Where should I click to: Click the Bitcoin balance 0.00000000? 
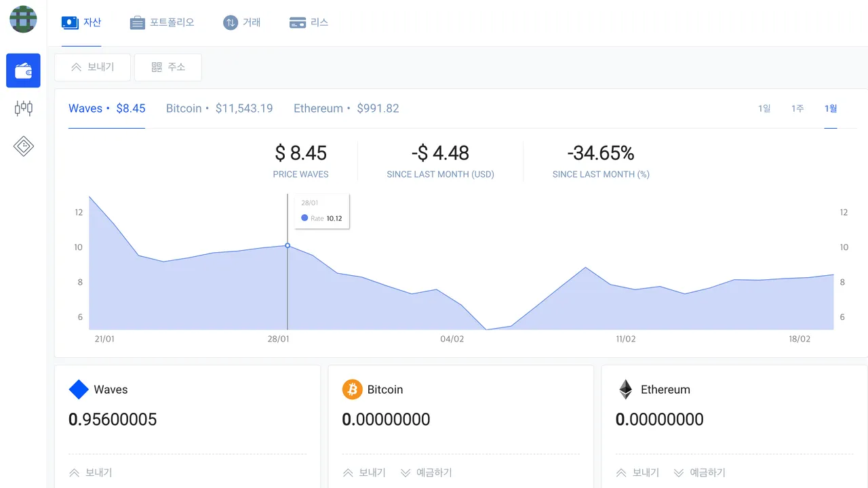click(x=386, y=420)
